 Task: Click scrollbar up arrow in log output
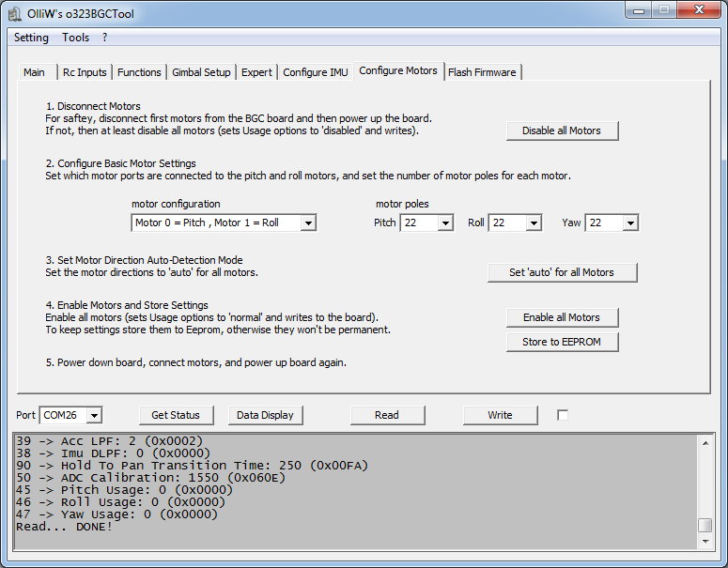[705, 442]
